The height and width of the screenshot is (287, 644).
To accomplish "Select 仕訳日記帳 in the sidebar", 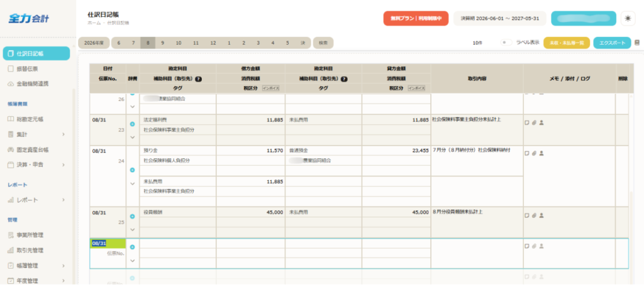I will (36, 53).
